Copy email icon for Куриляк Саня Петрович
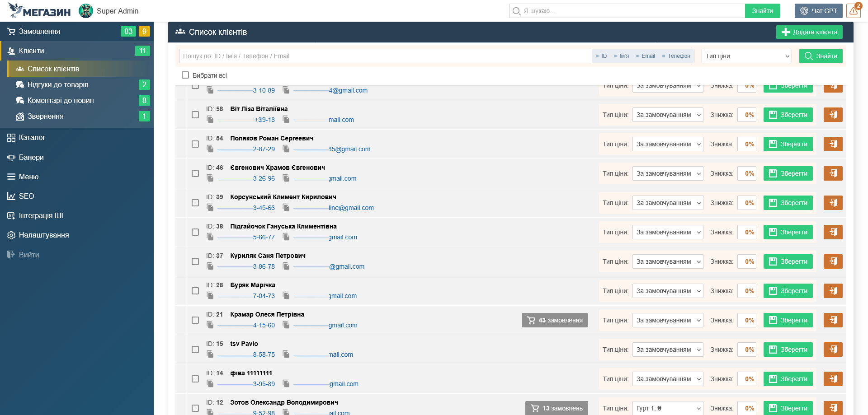Viewport: 868px width, 415px height. click(x=286, y=266)
